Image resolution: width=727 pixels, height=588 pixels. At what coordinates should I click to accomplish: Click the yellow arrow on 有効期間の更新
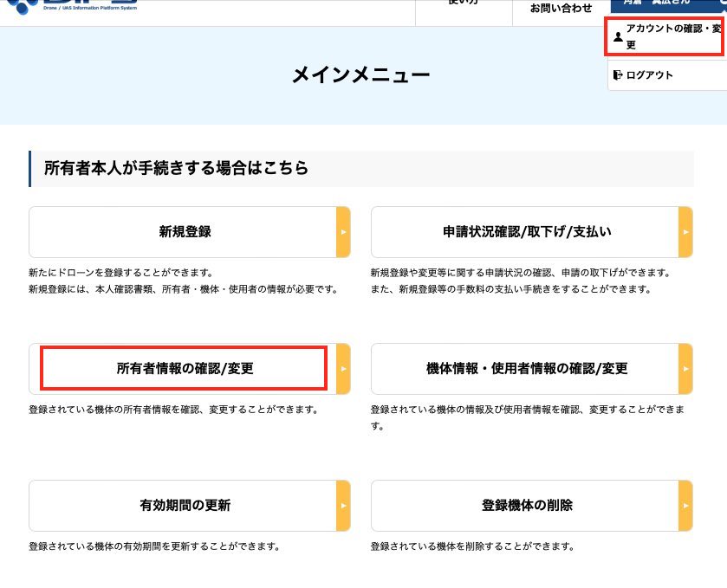[343, 505]
